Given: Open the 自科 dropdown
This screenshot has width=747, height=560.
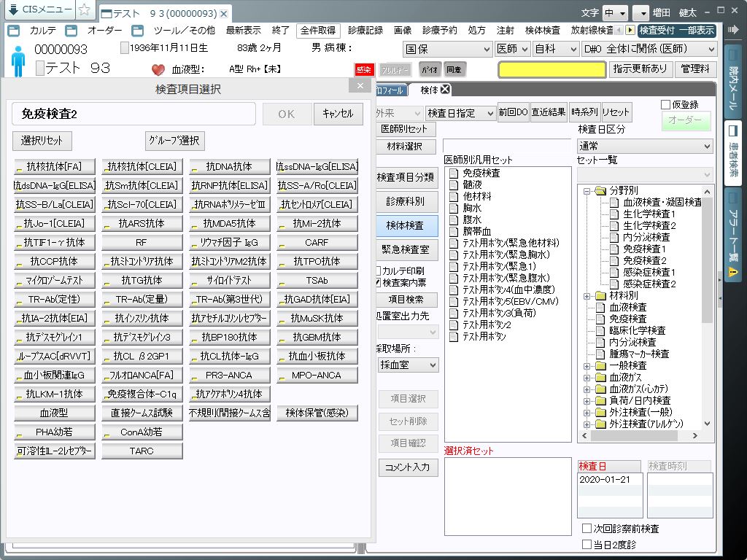Looking at the screenshot, I should point(555,49).
